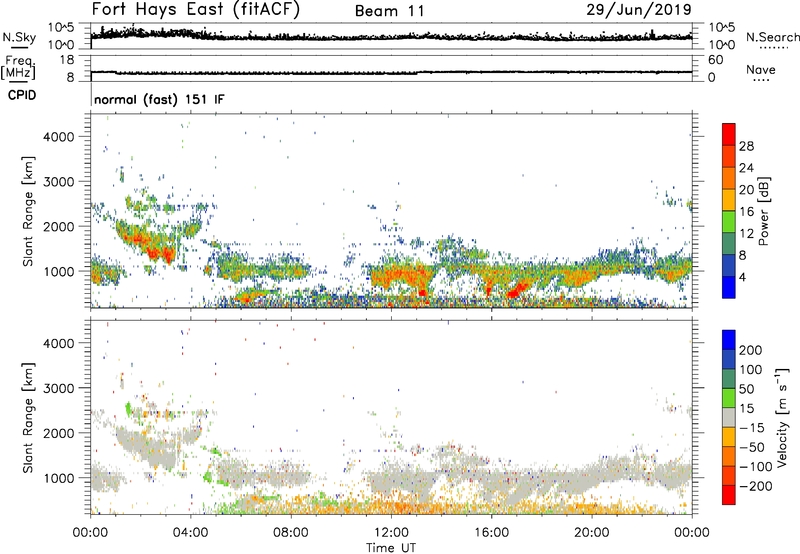Click the '12:00' time axis label
800x554 pixels.
point(391,533)
